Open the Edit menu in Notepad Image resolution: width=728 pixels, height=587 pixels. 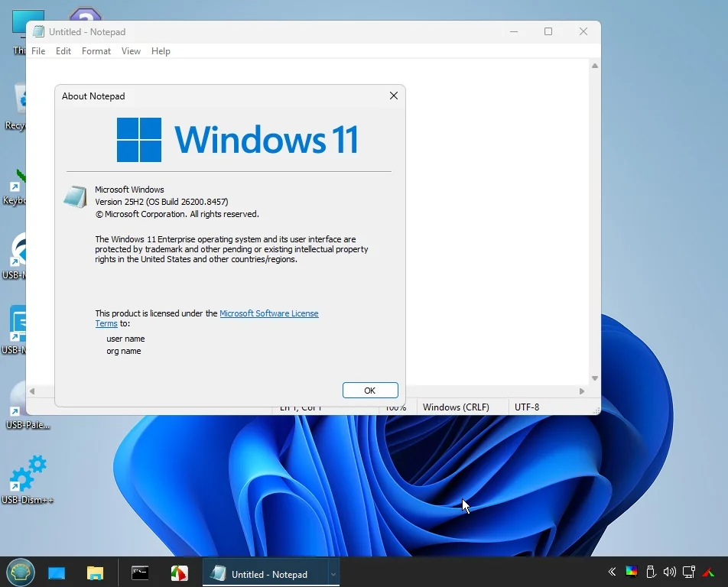(x=63, y=51)
